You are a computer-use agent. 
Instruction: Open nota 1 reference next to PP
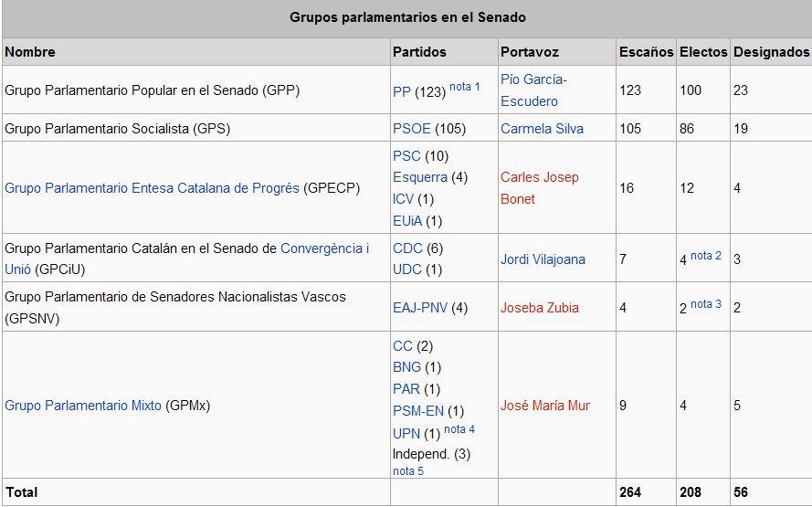[465, 87]
